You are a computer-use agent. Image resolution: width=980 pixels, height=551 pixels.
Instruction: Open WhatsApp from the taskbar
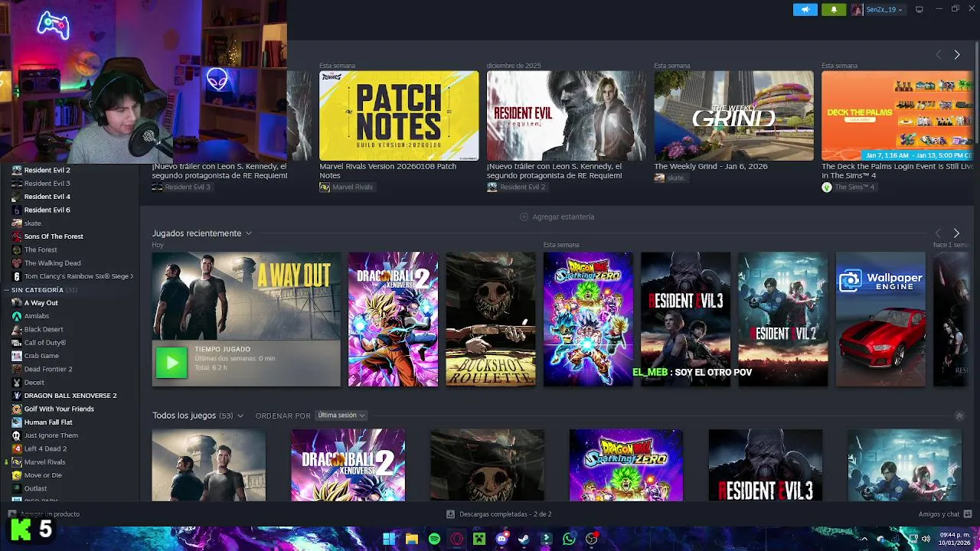click(x=568, y=539)
